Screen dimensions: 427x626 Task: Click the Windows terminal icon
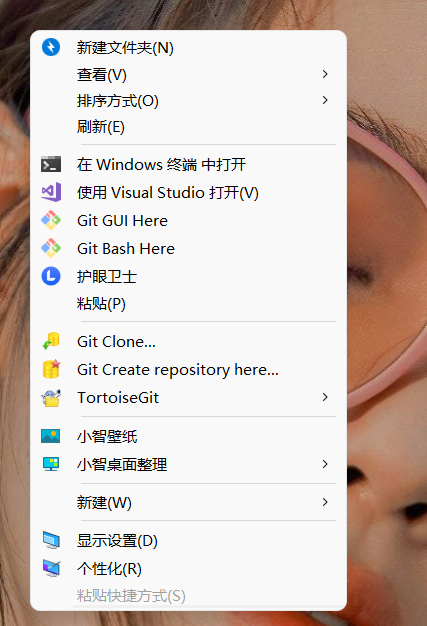point(51,164)
